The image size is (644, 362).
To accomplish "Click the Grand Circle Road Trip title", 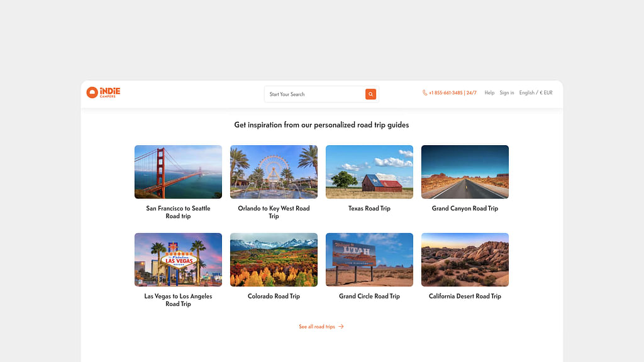I will click(369, 297).
